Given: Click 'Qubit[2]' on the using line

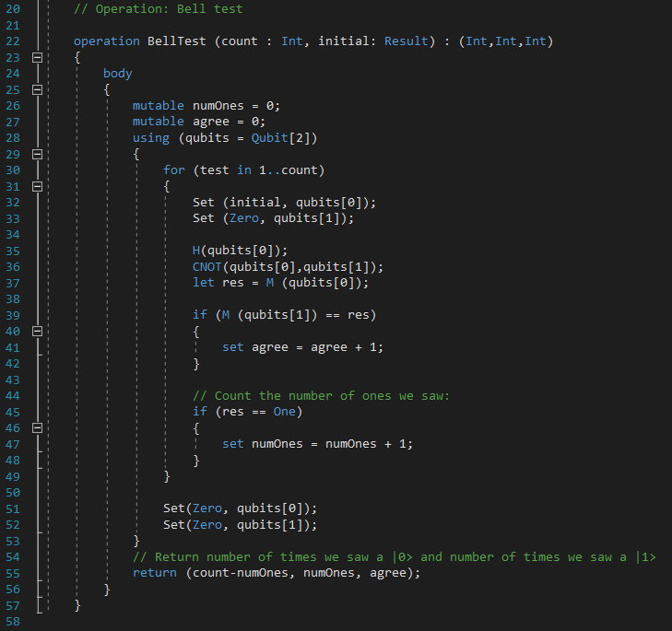Looking at the screenshot, I should tap(281, 138).
